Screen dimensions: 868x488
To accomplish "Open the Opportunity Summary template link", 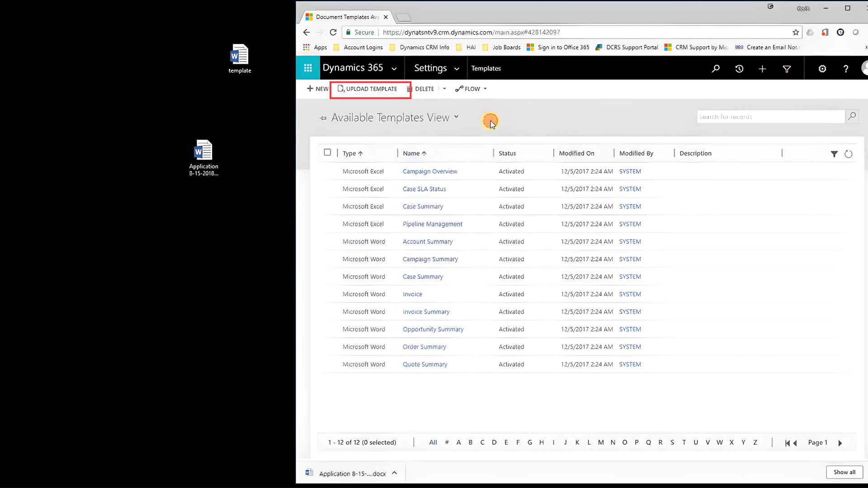I will click(x=433, y=329).
